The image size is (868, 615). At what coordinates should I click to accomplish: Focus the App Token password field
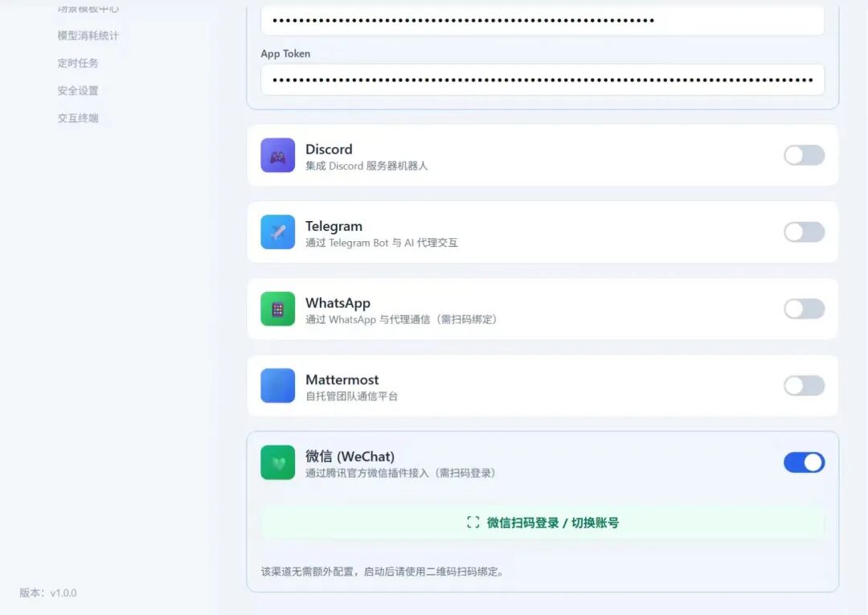[542, 80]
